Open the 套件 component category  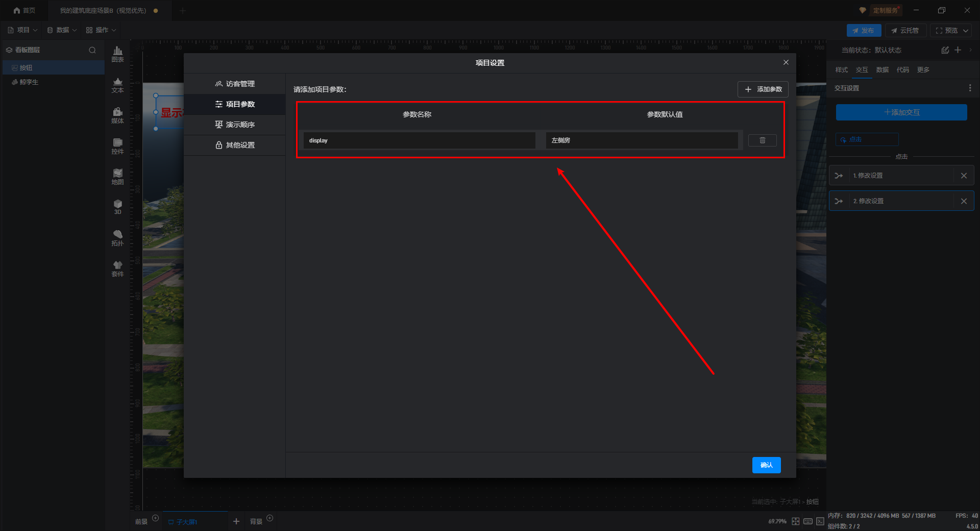click(x=118, y=269)
